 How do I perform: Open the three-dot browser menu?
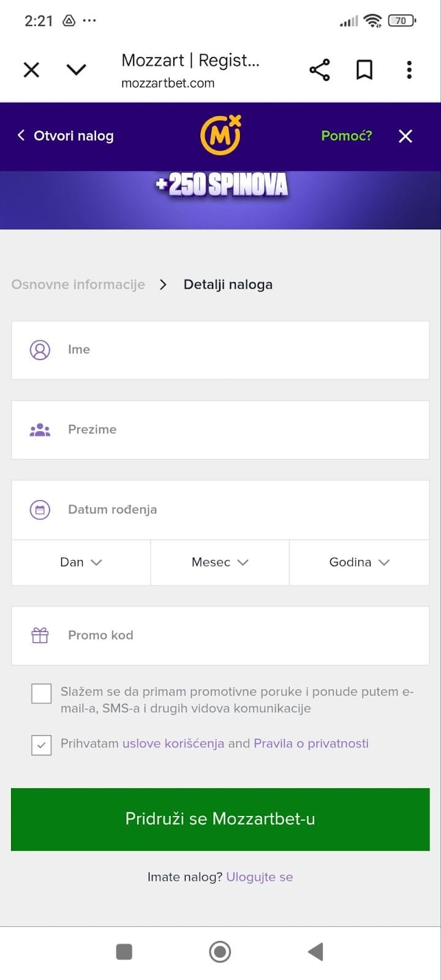pyautogui.click(x=409, y=70)
